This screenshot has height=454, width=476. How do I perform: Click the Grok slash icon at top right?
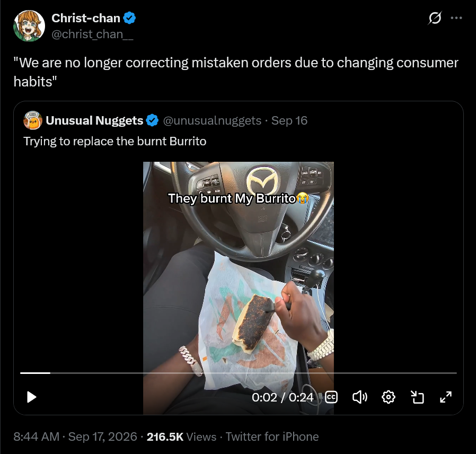point(435,18)
